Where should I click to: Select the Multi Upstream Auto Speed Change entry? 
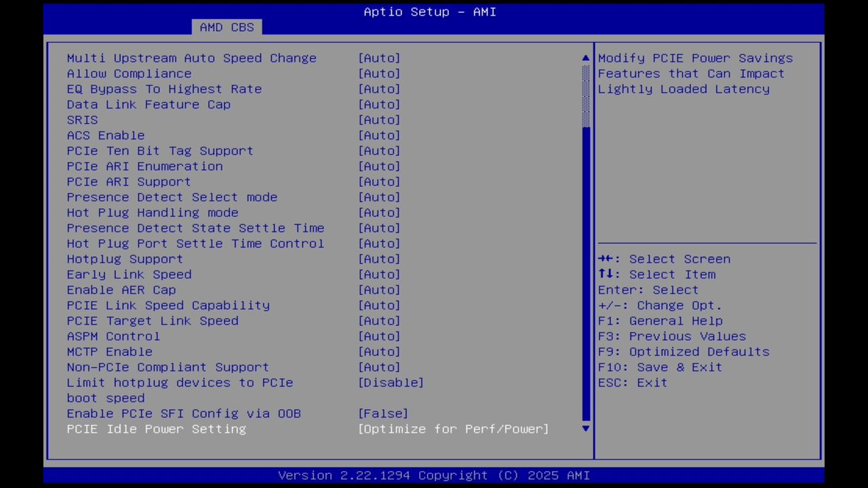click(x=191, y=58)
